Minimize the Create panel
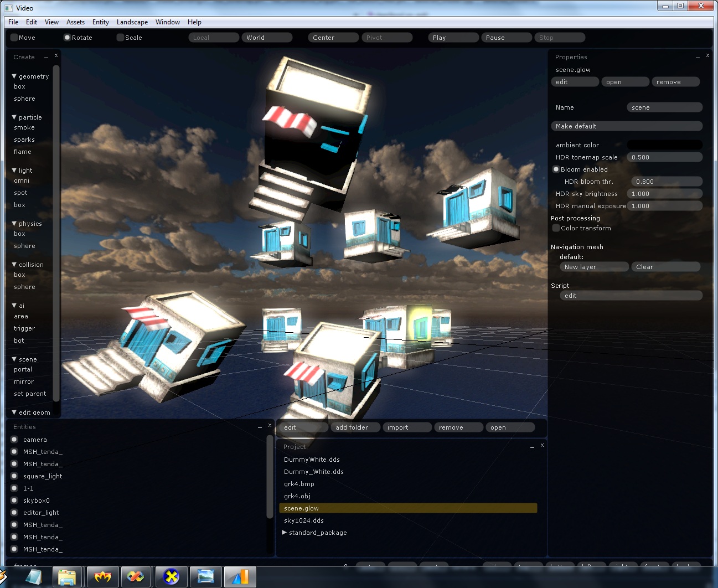The height and width of the screenshot is (588, 718). (46, 58)
